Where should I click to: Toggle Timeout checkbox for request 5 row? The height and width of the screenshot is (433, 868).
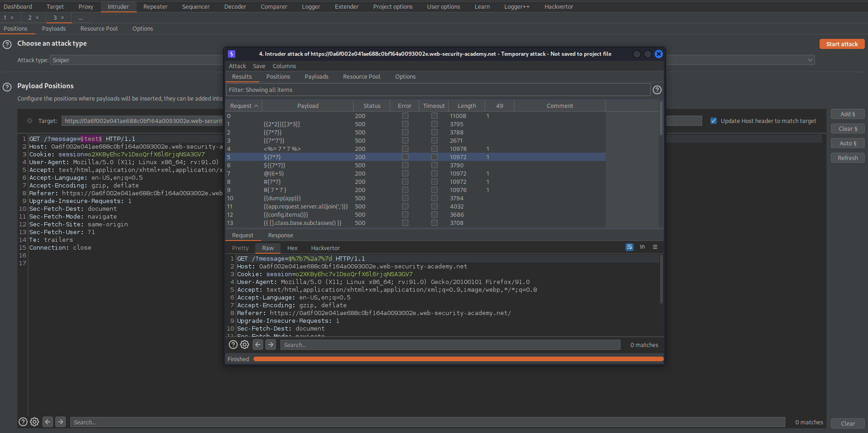[x=434, y=157]
